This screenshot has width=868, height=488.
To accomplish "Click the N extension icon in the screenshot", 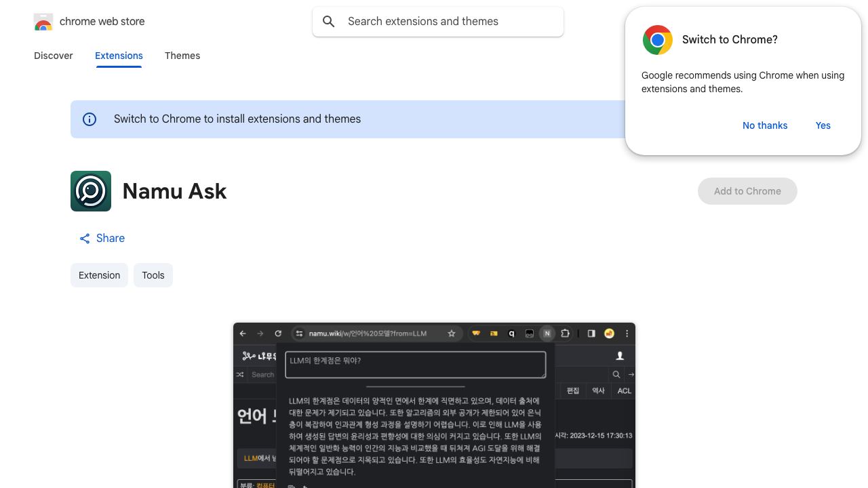I will coord(547,333).
